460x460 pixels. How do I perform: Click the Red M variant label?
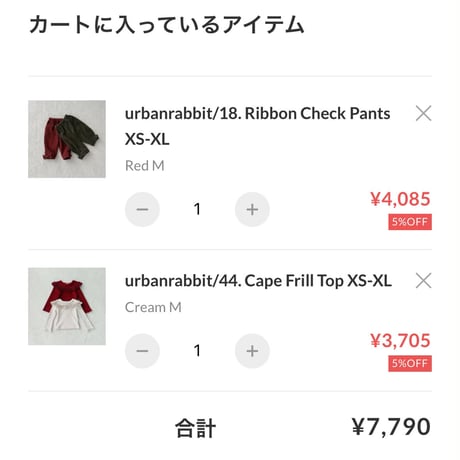(x=145, y=166)
